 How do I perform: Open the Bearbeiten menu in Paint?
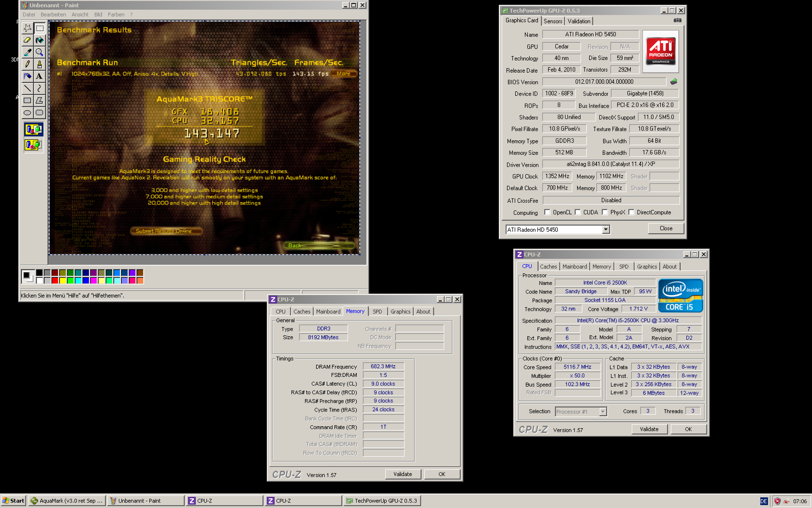[x=53, y=15]
